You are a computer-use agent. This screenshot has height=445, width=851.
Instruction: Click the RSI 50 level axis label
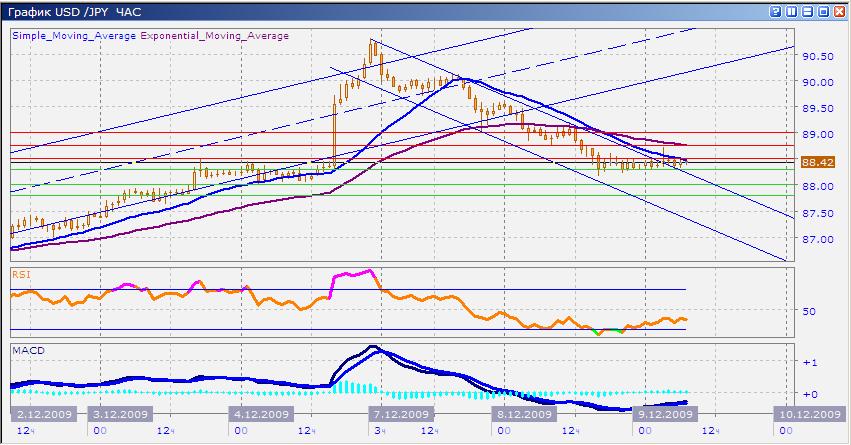pyautogui.click(x=808, y=312)
